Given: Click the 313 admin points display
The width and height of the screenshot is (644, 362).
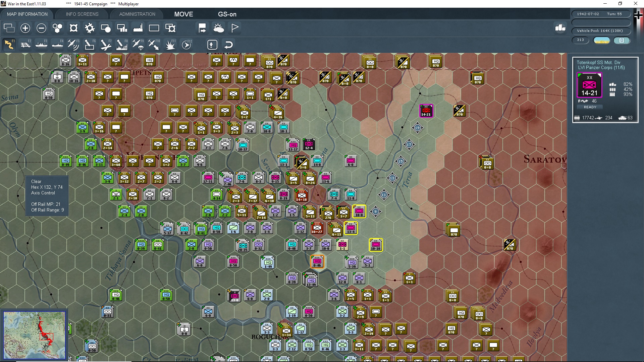Looking at the screenshot, I should pyautogui.click(x=581, y=40).
